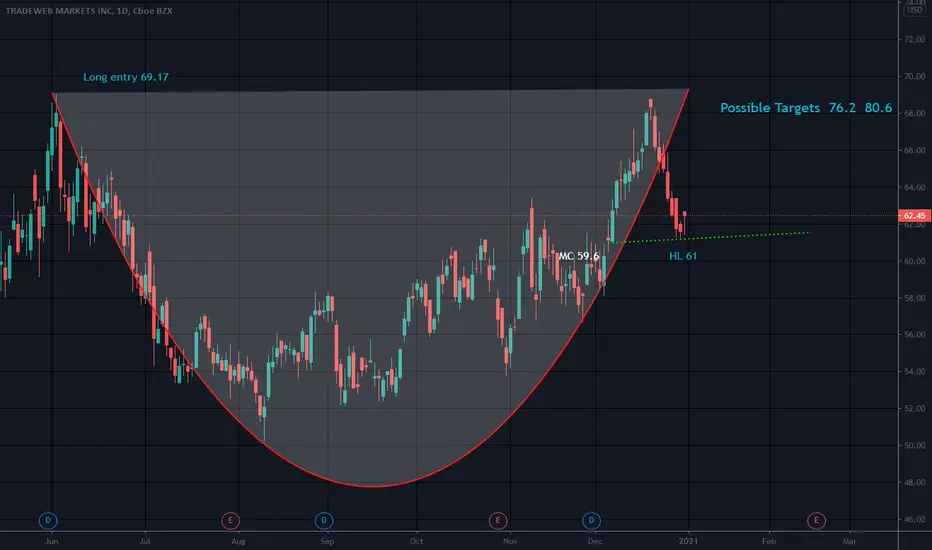
Task: Click the 52.00 price axis label
Action: click(x=914, y=408)
